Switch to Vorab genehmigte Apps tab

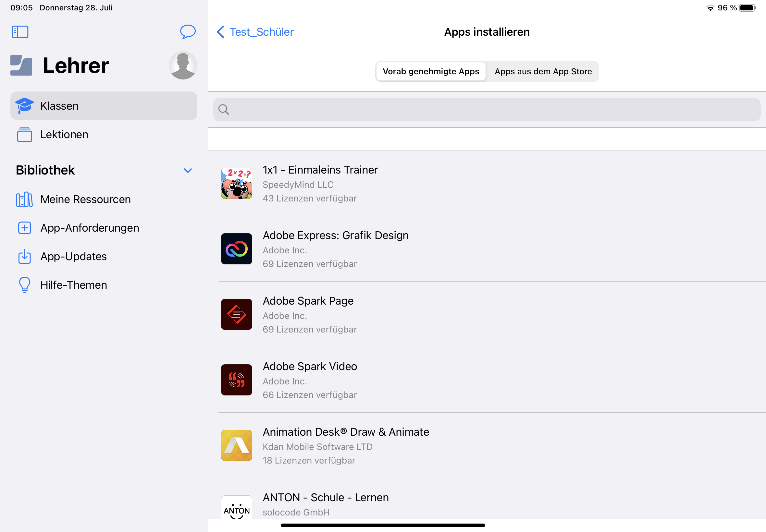click(x=431, y=71)
